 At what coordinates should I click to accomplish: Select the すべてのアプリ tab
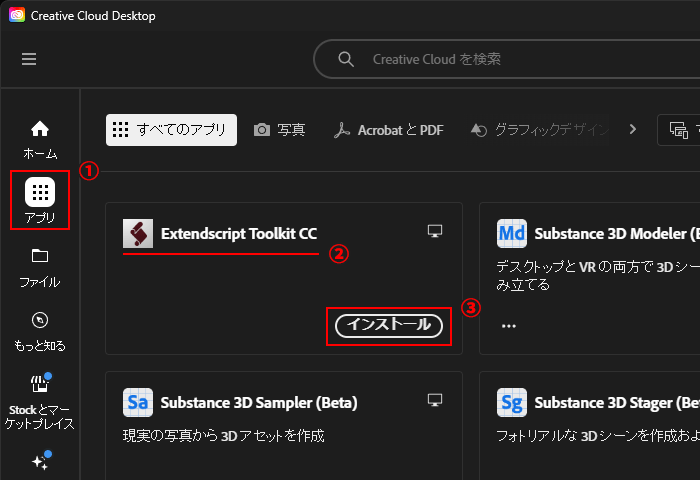click(171, 129)
